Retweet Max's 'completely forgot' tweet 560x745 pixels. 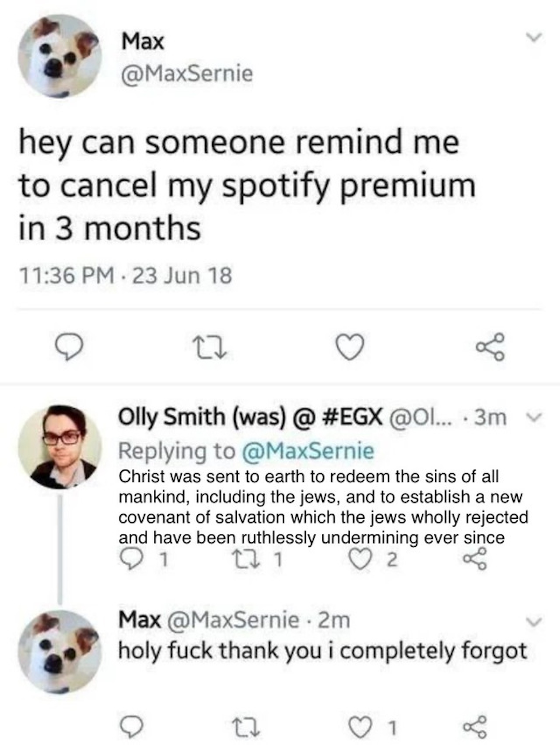click(246, 728)
